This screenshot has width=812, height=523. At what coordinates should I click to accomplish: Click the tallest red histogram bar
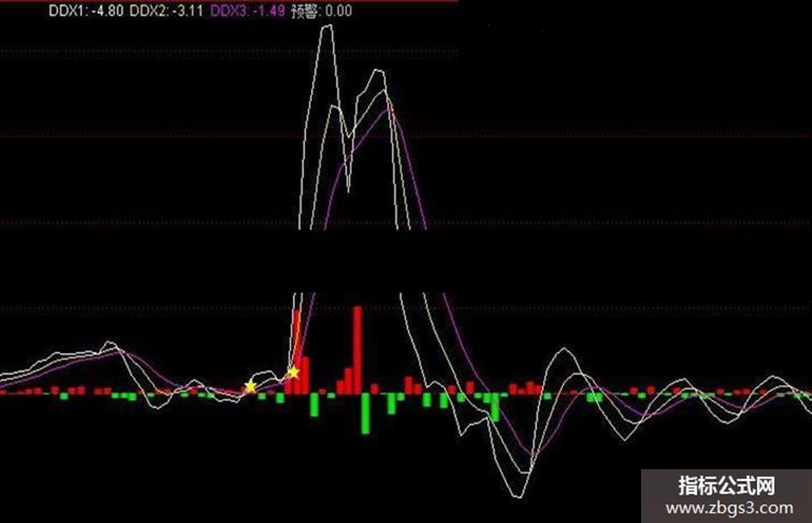coord(357,350)
